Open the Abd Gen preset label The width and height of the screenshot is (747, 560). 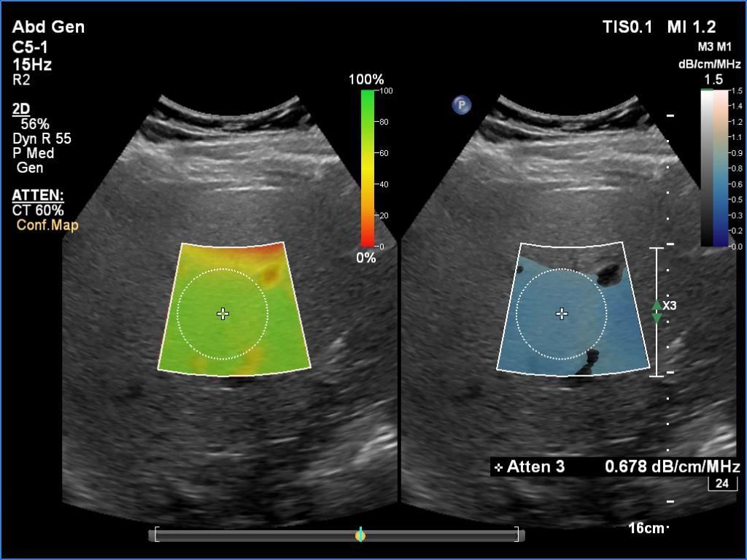pyautogui.click(x=48, y=28)
